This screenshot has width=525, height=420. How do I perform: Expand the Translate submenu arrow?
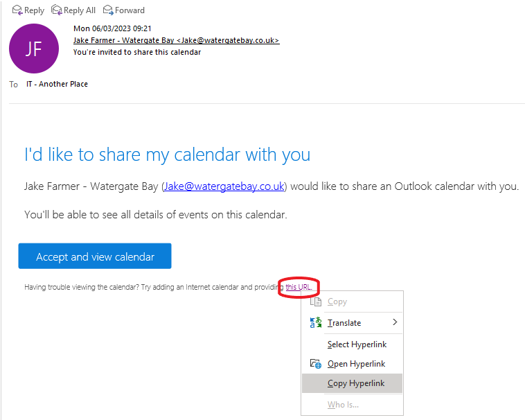(395, 322)
